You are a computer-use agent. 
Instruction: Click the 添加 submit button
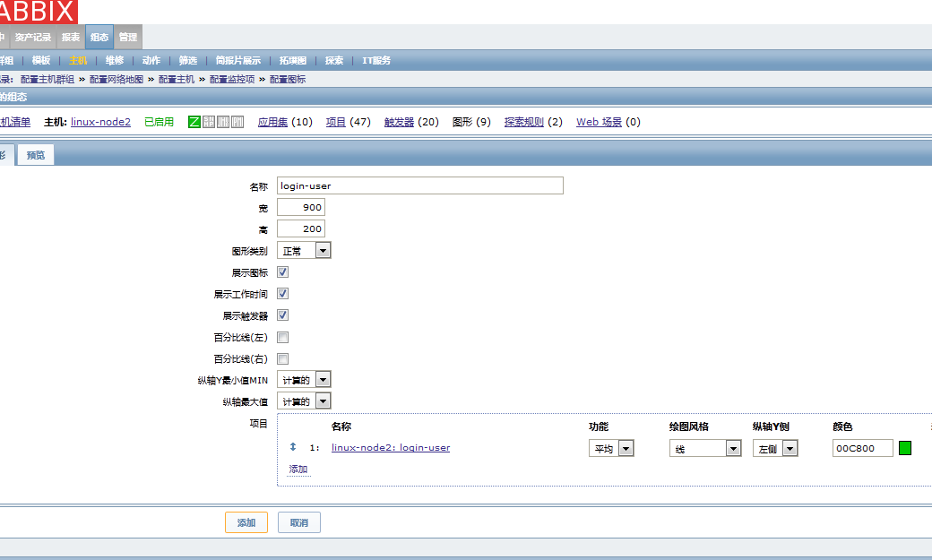pyautogui.click(x=246, y=522)
